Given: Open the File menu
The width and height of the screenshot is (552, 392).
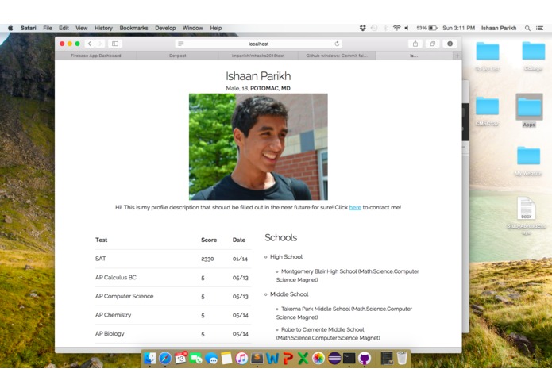Looking at the screenshot, I should [48, 28].
